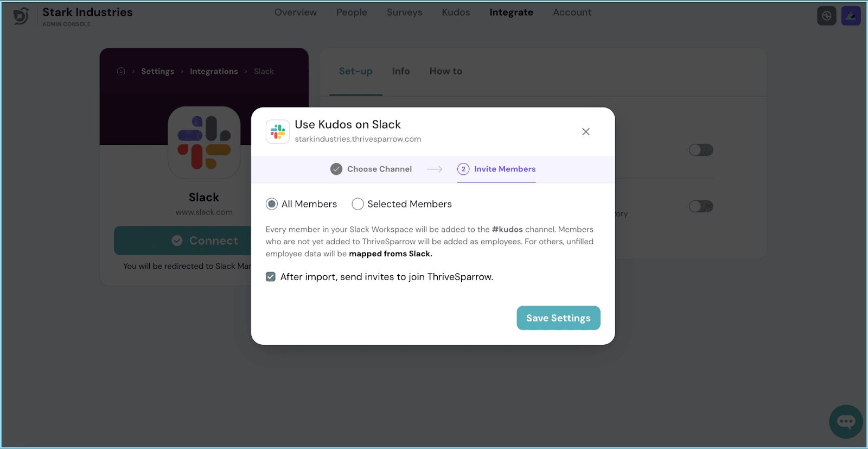
Task: Toggle the upper switch in Set-up panel
Action: [x=701, y=150]
